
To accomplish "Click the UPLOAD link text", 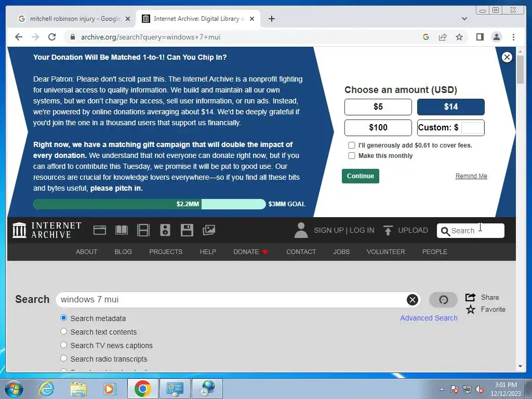I will [413, 230].
